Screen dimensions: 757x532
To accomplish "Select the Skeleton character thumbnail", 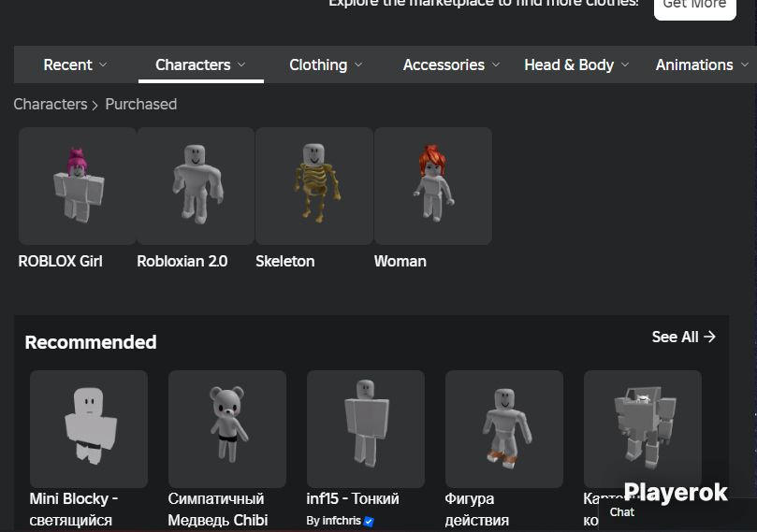I will [314, 186].
